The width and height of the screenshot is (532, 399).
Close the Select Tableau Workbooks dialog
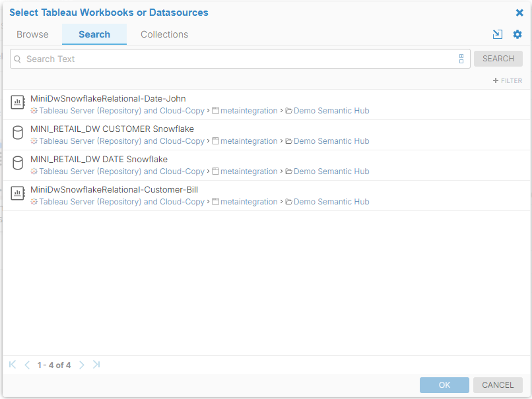click(519, 13)
